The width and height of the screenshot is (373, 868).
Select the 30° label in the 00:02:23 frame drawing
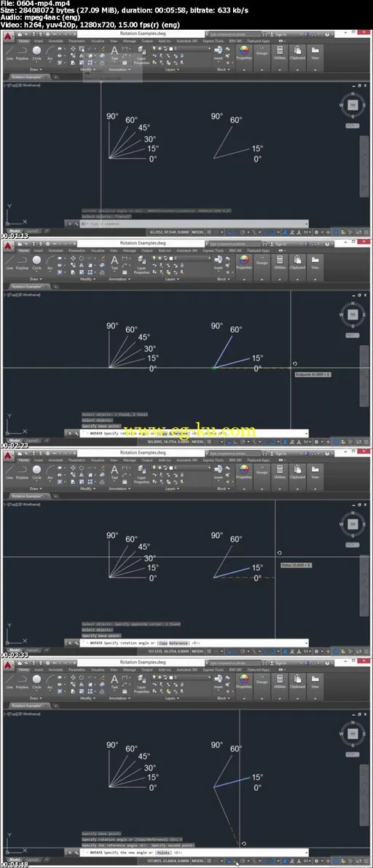coord(150,348)
